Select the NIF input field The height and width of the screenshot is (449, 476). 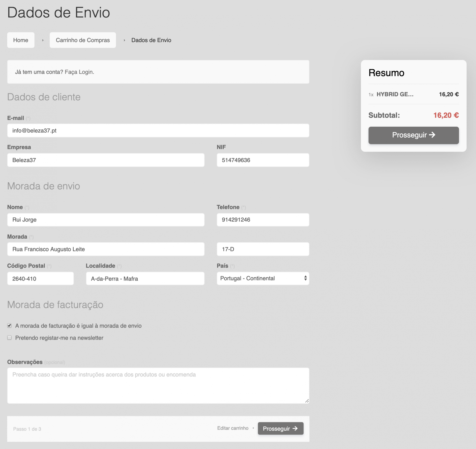click(263, 160)
